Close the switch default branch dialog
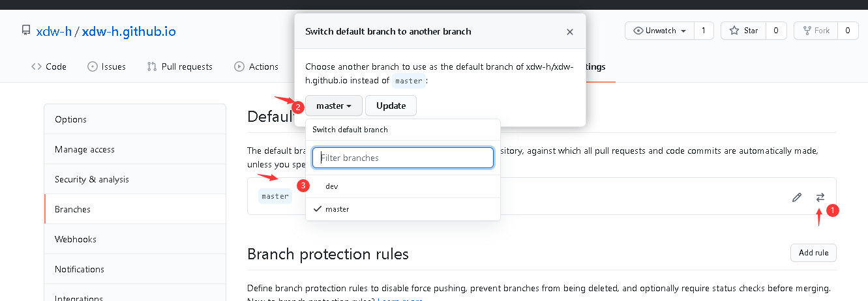Screen dimensions: 868x301 [569, 31]
